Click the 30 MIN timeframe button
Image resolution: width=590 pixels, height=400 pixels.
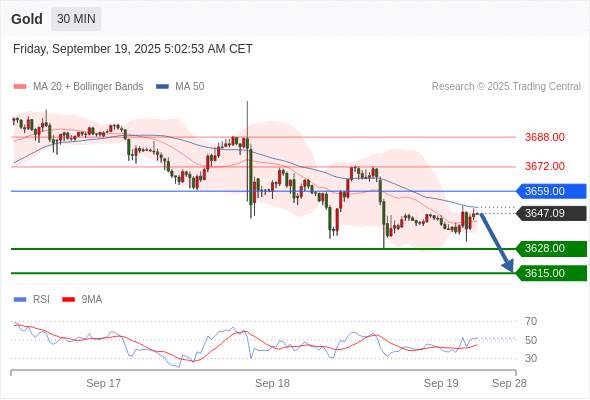point(76,19)
